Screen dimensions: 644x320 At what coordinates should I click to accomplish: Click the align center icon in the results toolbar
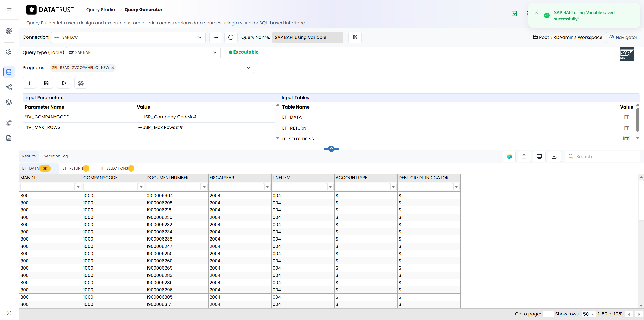[x=524, y=156]
